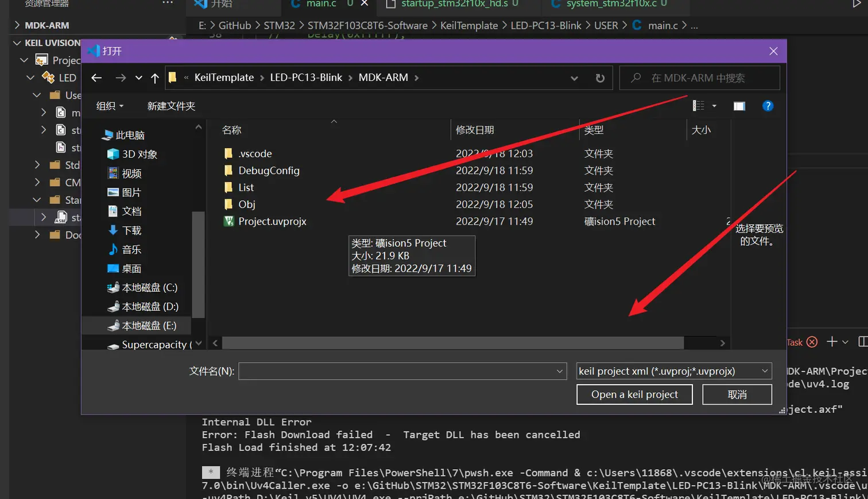Open view options dropdown arrow

714,106
